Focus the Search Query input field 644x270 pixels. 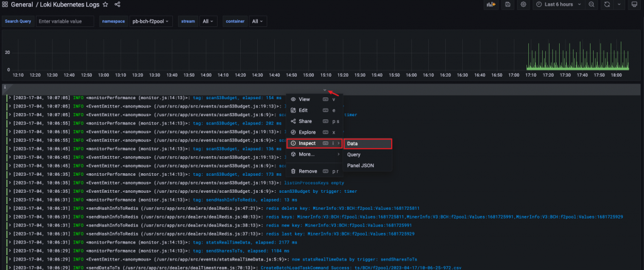tap(65, 21)
